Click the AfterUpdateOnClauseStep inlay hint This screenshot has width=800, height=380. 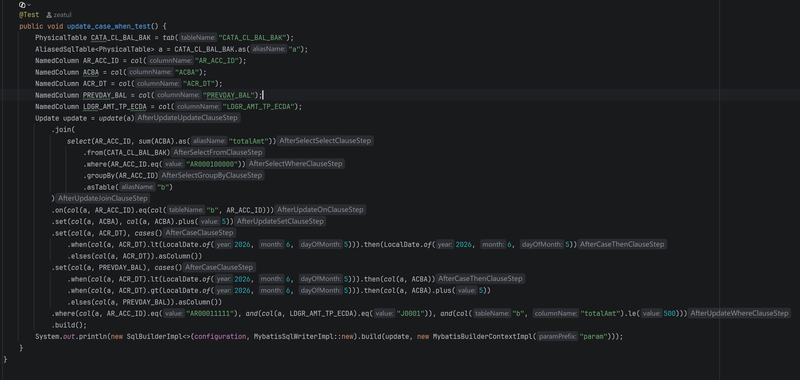point(320,210)
